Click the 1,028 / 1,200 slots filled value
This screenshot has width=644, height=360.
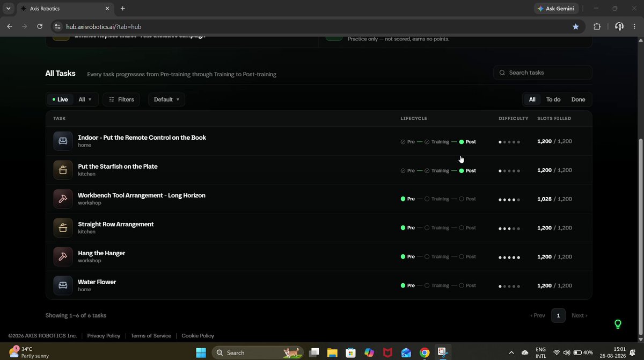[x=554, y=199]
